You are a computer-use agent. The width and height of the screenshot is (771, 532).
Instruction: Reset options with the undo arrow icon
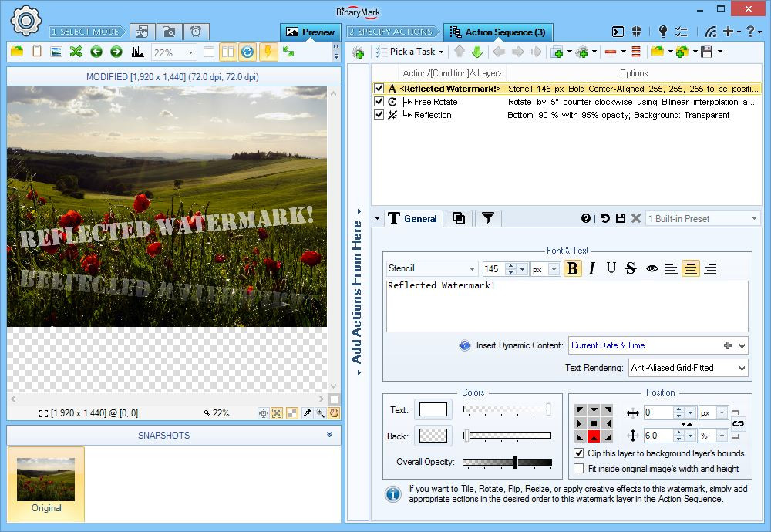pyautogui.click(x=604, y=218)
